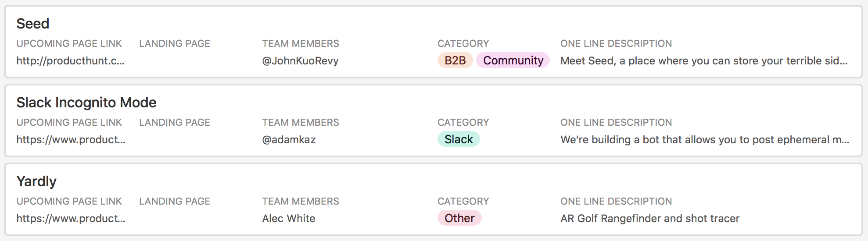Click Seed's one line description text
Image resolution: width=868 pixels, height=241 pixels.
(x=704, y=61)
